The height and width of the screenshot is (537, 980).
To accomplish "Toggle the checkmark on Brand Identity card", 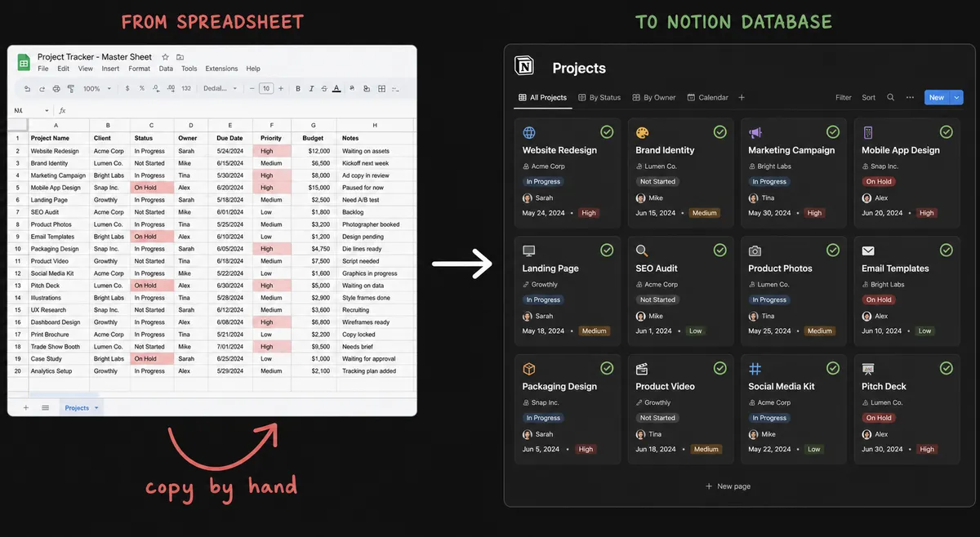I will click(719, 131).
